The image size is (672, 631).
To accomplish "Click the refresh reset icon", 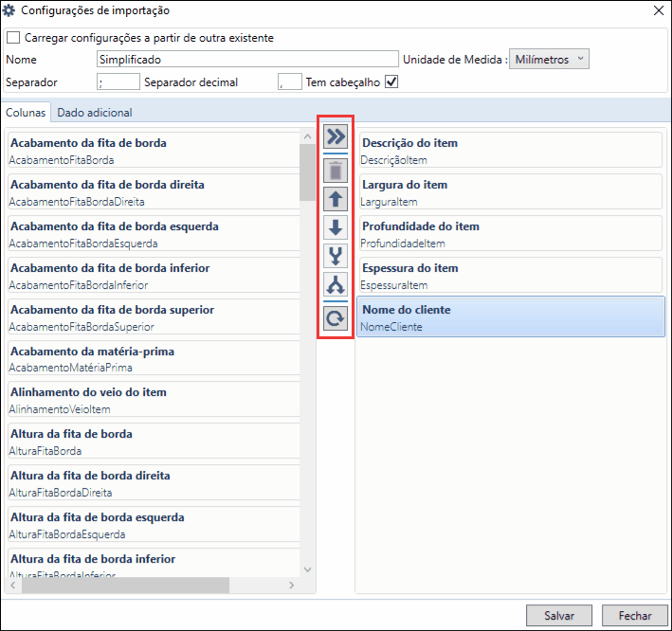I will 336,318.
